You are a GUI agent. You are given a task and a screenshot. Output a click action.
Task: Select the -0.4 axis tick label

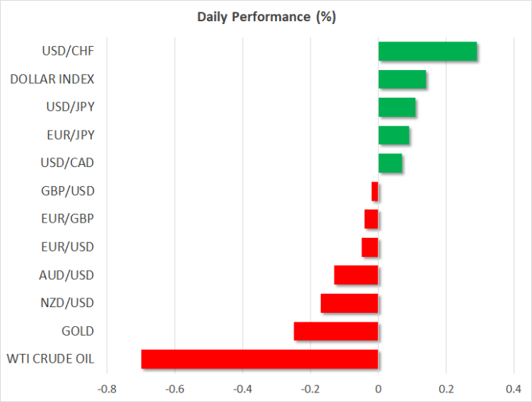point(243,389)
